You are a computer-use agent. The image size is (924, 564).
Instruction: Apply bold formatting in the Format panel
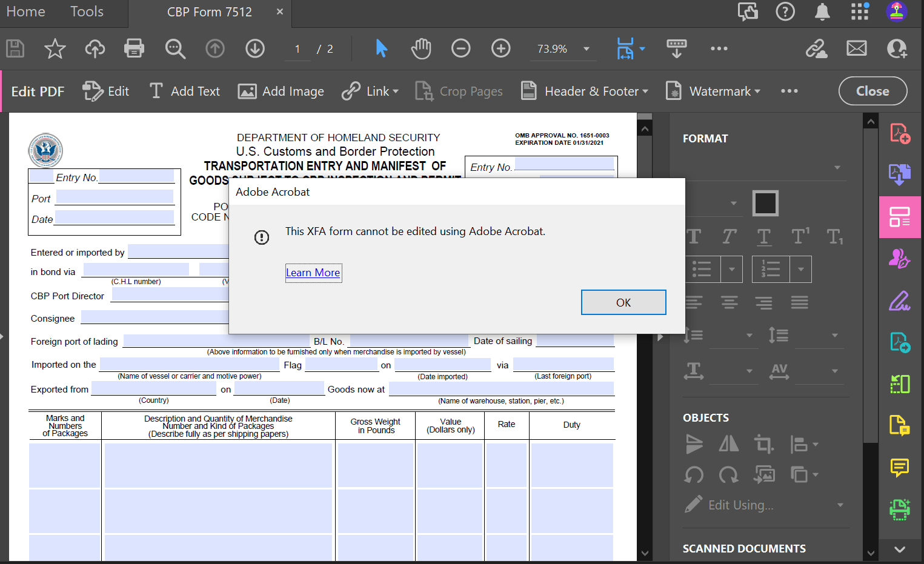coord(693,236)
